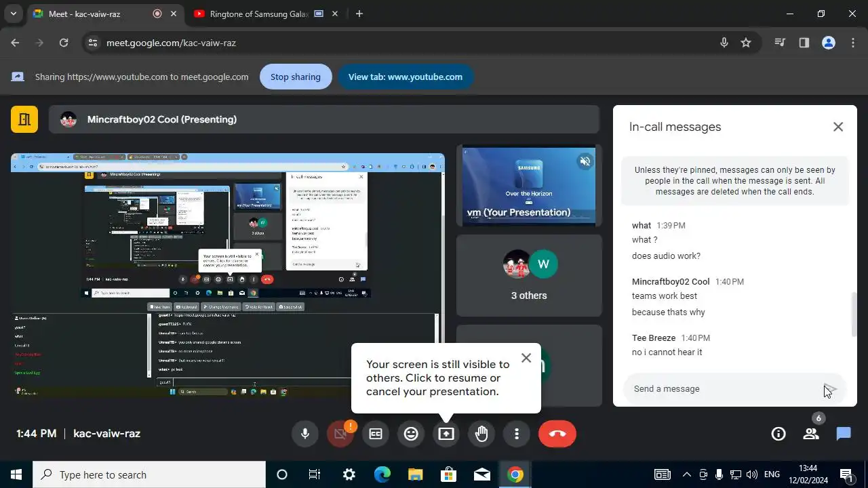Image resolution: width=868 pixels, height=488 pixels.
Task: Click Mincraftboy02 Cool presenting avatar
Action: [x=68, y=119]
